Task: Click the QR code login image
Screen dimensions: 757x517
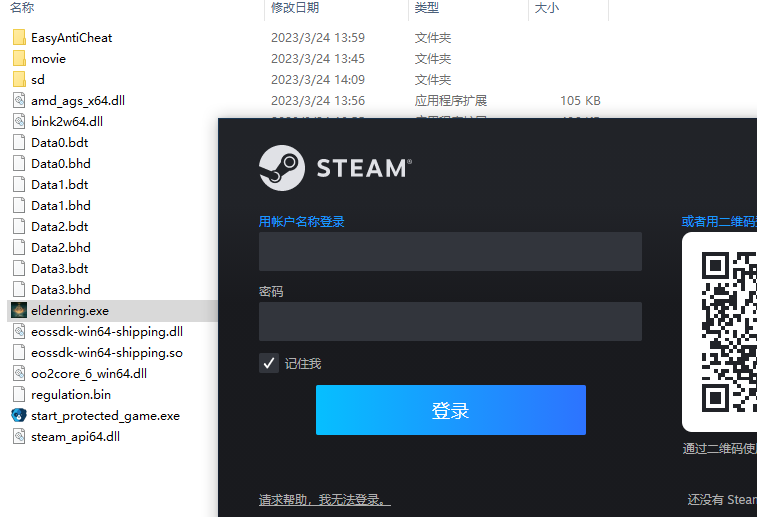Action: click(x=728, y=330)
